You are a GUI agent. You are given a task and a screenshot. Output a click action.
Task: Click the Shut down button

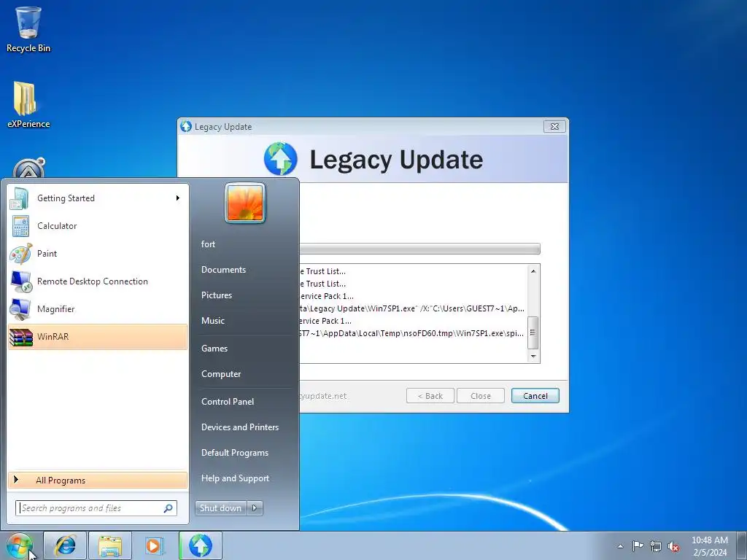point(221,508)
